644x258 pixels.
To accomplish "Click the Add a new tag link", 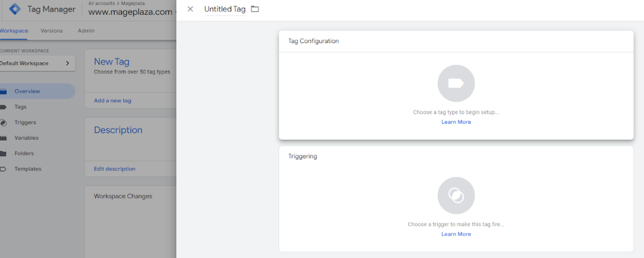I will click(112, 101).
